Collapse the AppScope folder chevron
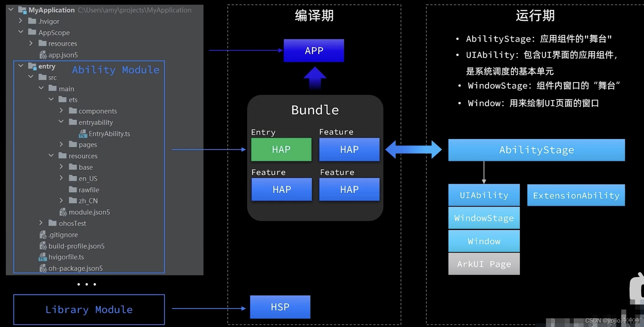 21,32
